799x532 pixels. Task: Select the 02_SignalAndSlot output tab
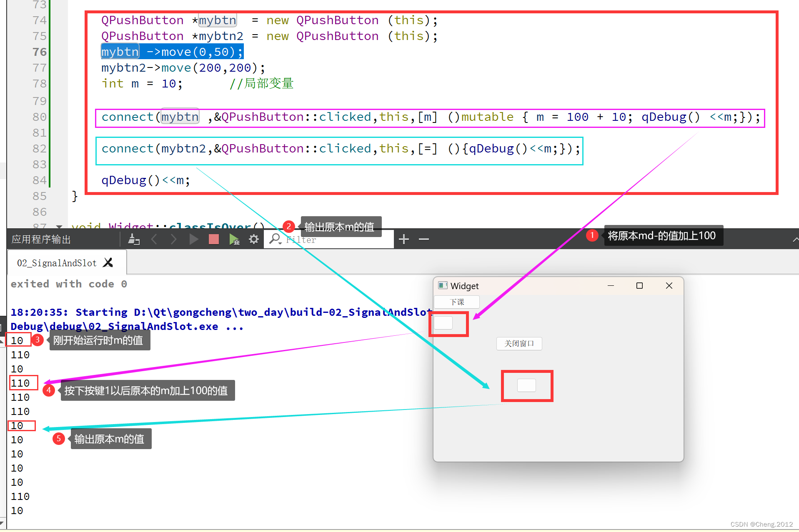pyautogui.click(x=56, y=262)
